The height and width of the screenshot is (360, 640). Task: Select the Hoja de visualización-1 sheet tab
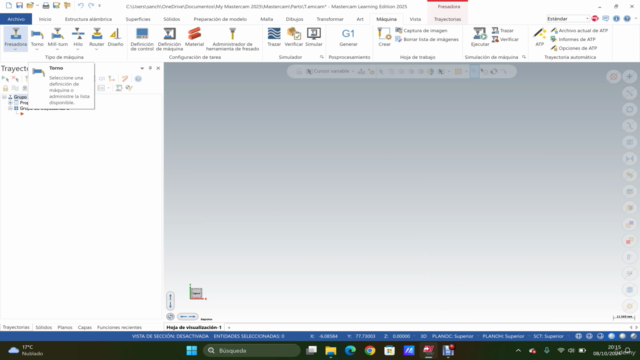pos(194,327)
